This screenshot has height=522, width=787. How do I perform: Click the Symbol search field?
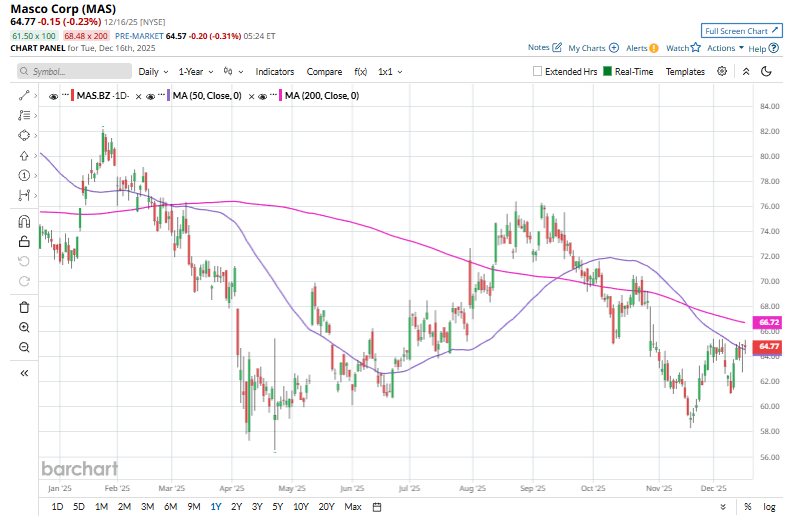(x=75, y=72)
